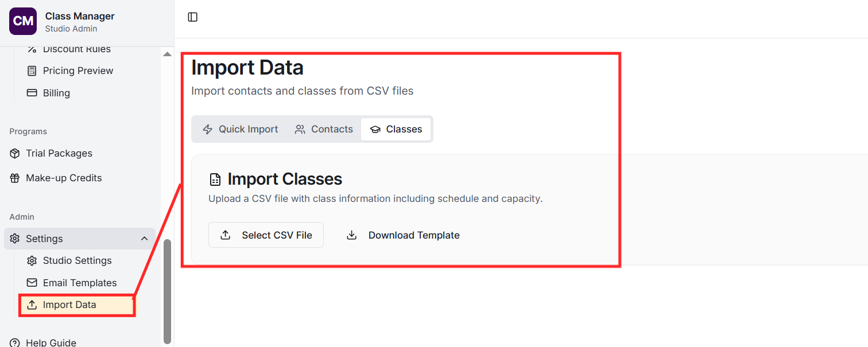
Task: Switch to the Quick Import tab
Action: tap(241, 129)
